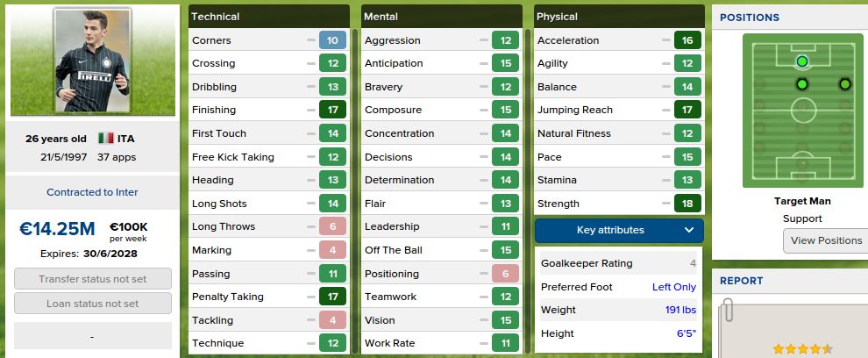Click the Strength 18 rating badge
The width and height of the screenshot is (868, 358).
687,204
